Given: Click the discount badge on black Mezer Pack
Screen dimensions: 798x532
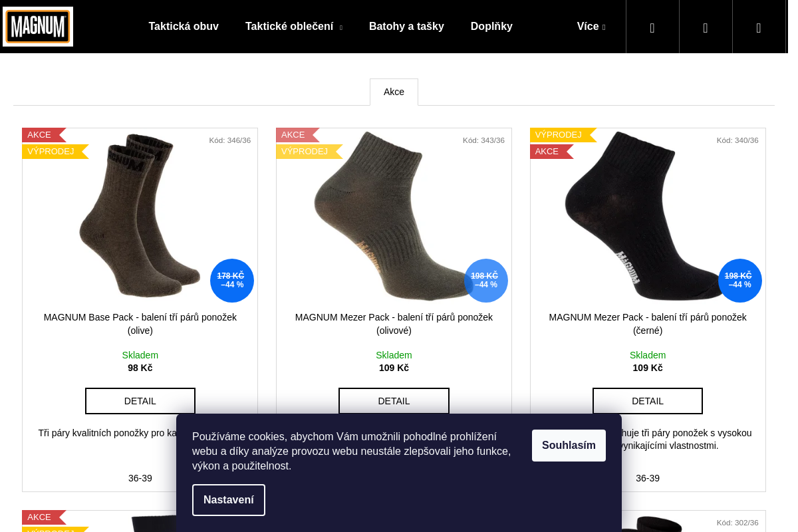Looking at the screenshot, I should 739,281.
